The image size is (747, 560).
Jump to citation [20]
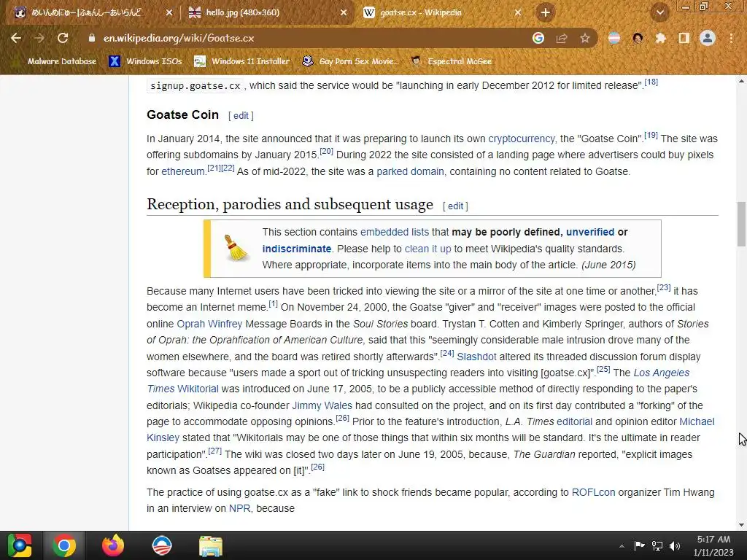point(326,152)
